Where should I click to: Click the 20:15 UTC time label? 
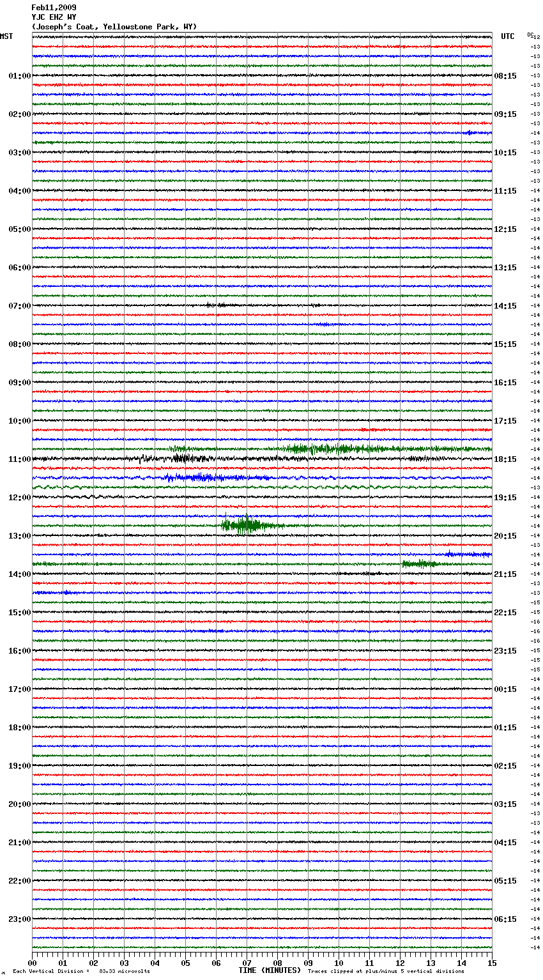click(x=505, y=536)
